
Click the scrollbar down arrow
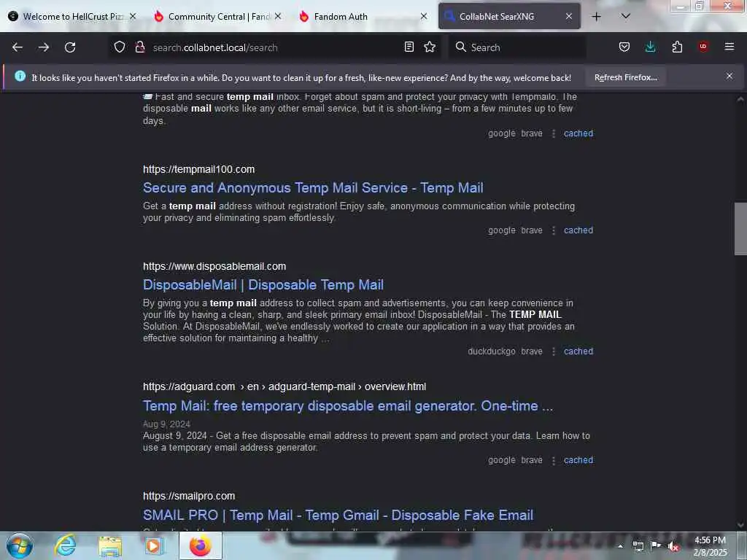pyautogui.click(x=740, y=525)
